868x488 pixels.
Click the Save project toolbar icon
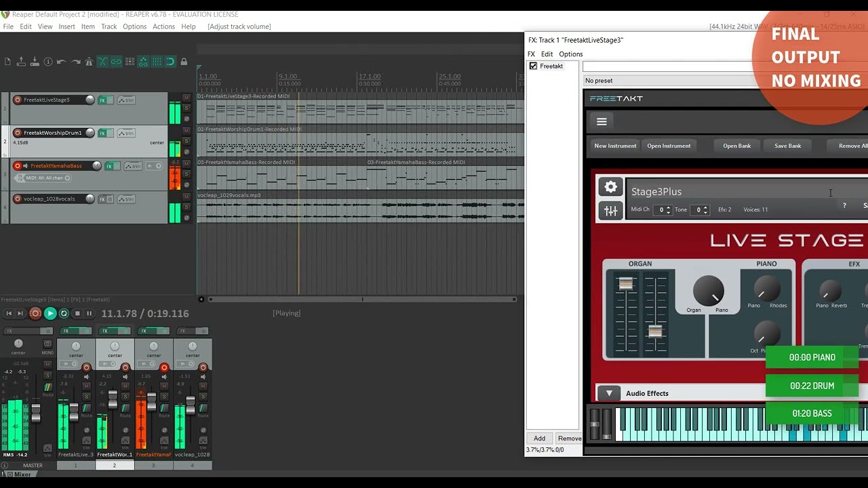pos(35,62)
